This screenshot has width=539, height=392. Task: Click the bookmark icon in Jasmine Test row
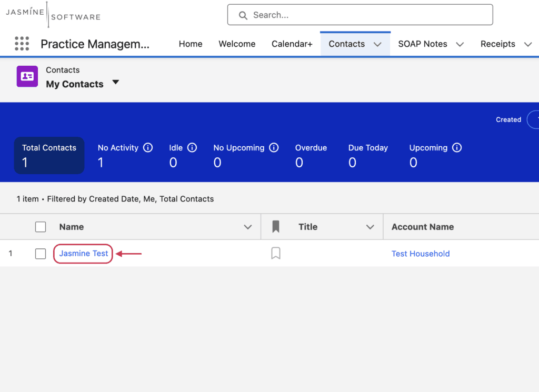pos(276,253)
